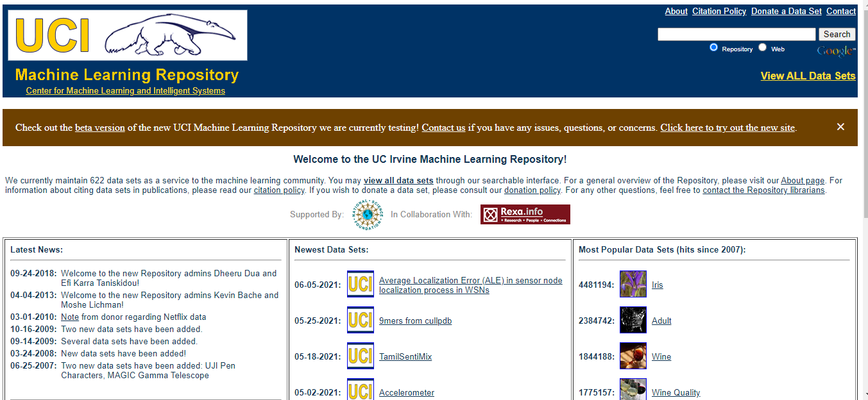868x400 pixels.
Task: Click View ALL Data Sets link
Action: [x=808, y=76]
